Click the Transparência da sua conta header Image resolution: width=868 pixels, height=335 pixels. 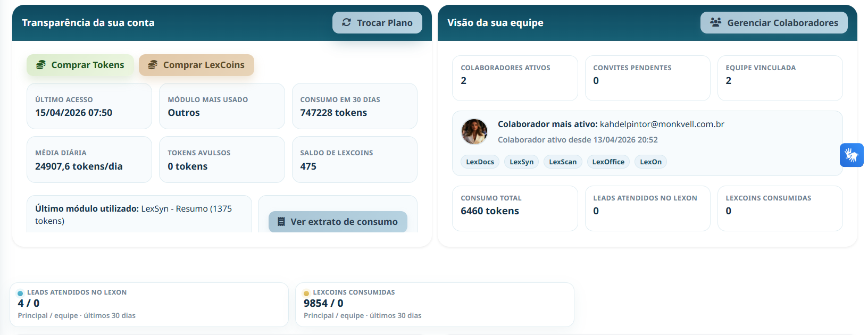point(88,23)
